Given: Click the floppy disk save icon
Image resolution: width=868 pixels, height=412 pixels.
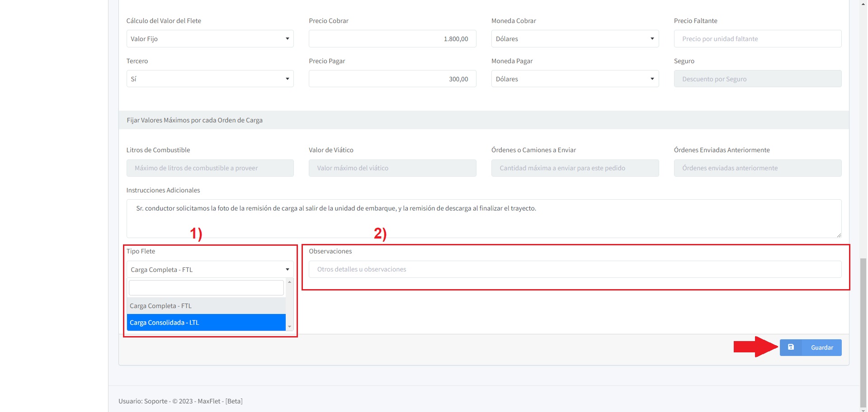Looking at the screenshot, I should pyautogui.click(x=791, y=347).
